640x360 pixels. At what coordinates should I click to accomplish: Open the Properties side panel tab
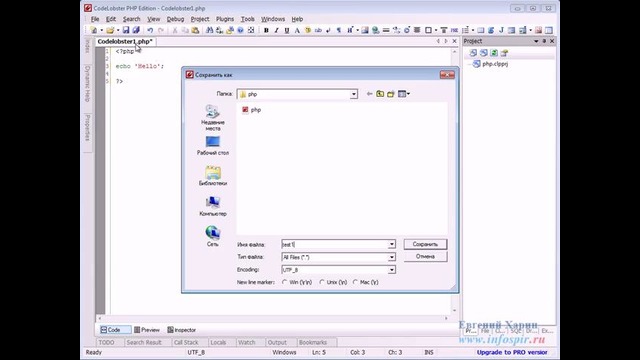[87, 128]
